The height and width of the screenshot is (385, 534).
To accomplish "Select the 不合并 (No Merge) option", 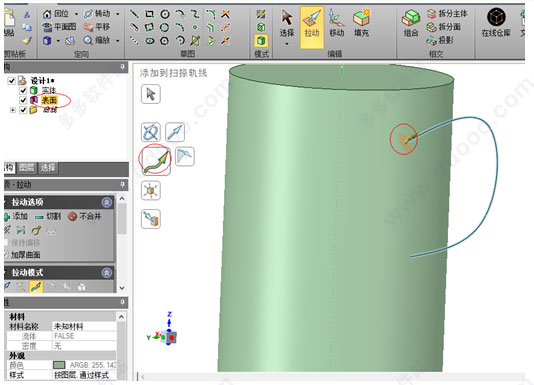I will point(84,216).
